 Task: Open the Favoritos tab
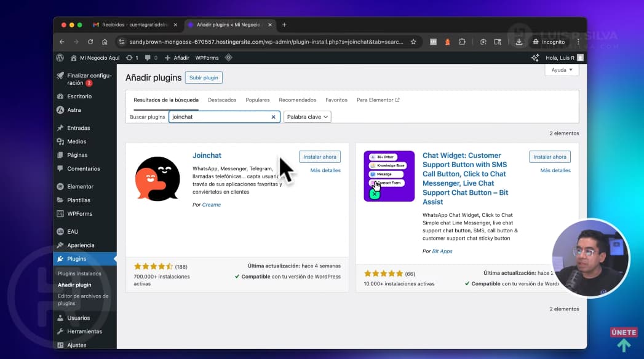pos(336,100)
